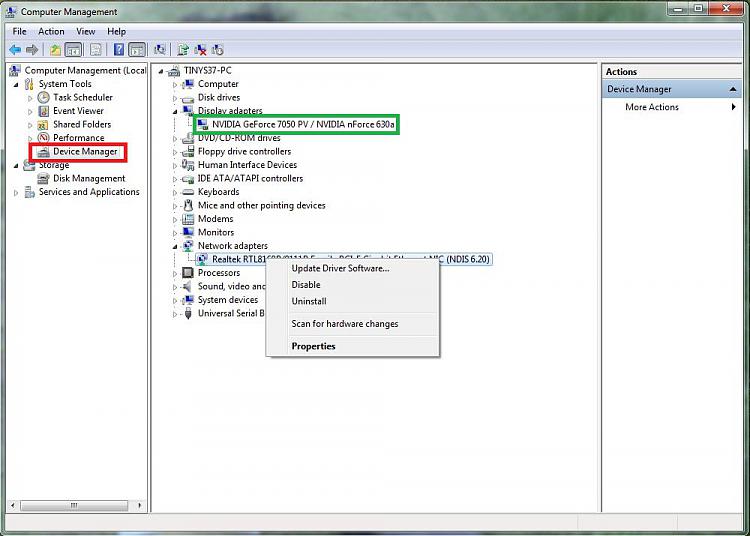Select Device Manager in the console tree

pyautogui.click(x=85, y=152)
